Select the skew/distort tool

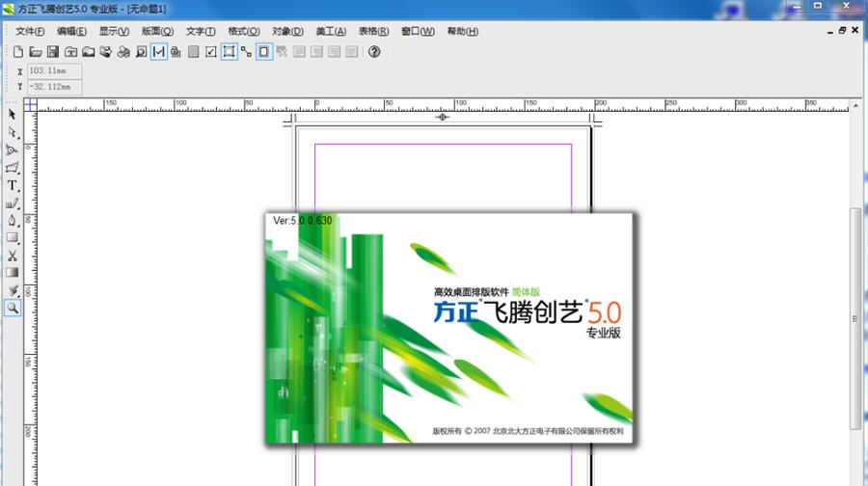click(x=13, y=167)
